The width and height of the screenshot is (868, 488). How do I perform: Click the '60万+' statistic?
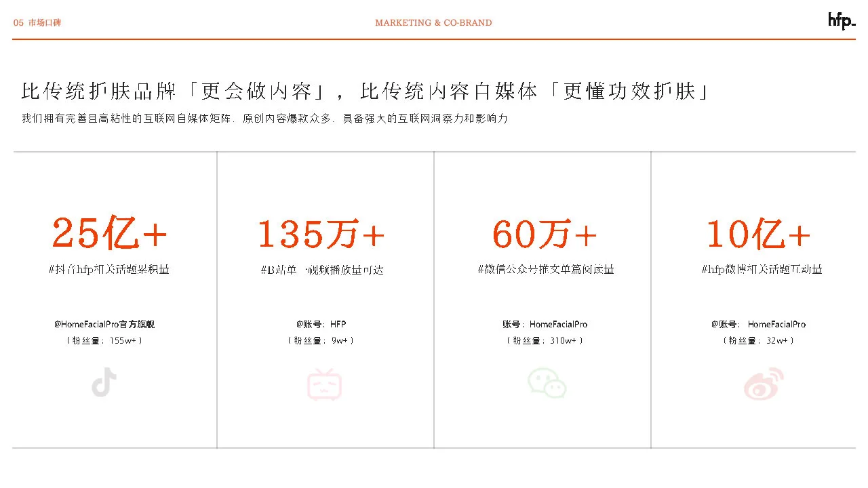pyautogui.click(x=545, y=234)
